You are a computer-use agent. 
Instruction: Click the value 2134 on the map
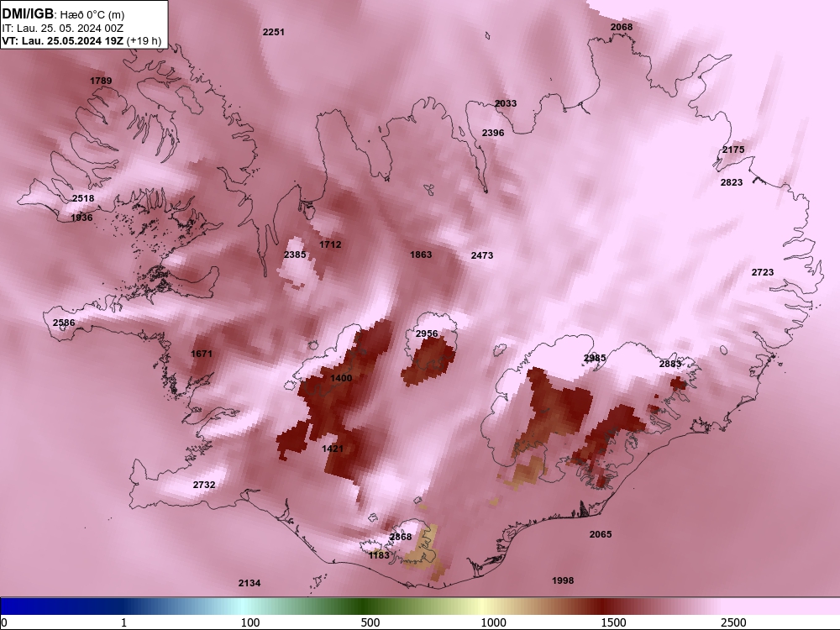(x=249, y=584)
